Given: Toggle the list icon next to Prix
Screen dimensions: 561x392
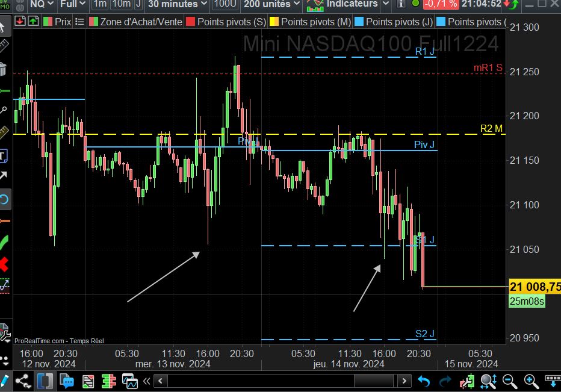Looking at the screenshot, I should (x=80, y=22).
